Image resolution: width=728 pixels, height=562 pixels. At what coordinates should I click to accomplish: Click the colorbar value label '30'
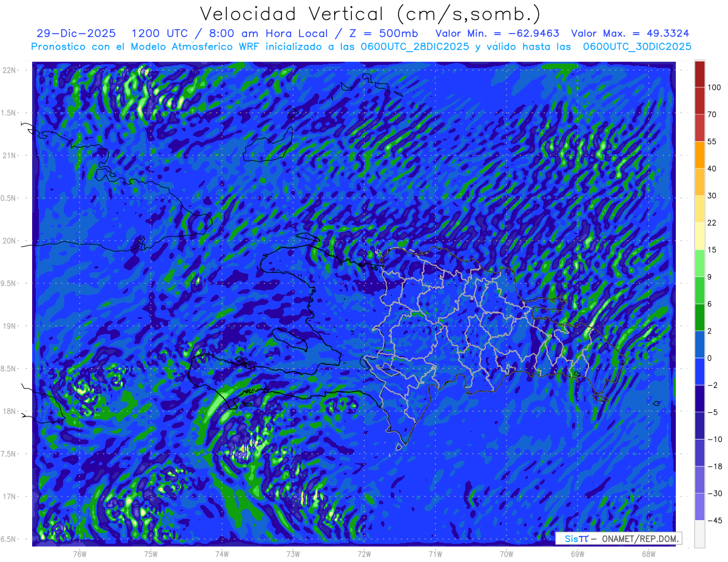(x=713, y=195)
